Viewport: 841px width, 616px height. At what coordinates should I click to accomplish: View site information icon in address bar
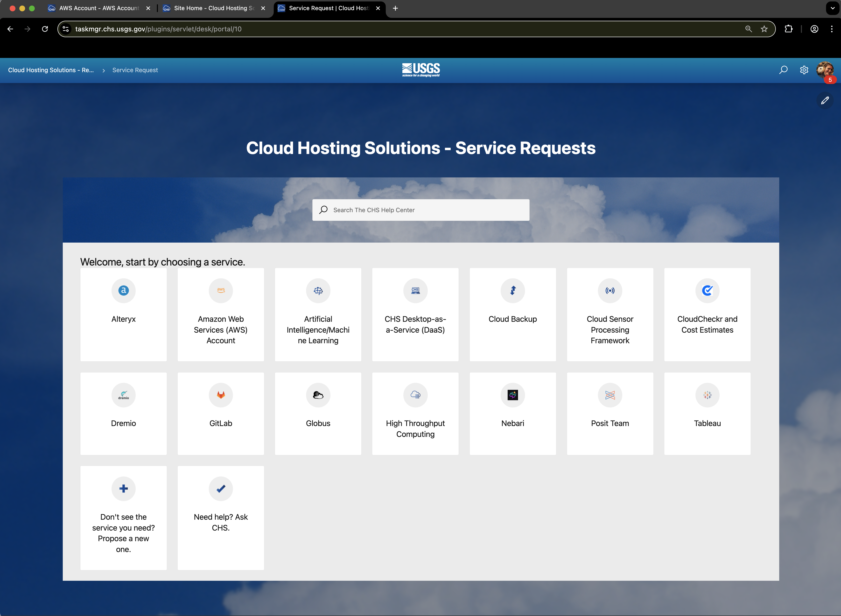click(66, 29)
